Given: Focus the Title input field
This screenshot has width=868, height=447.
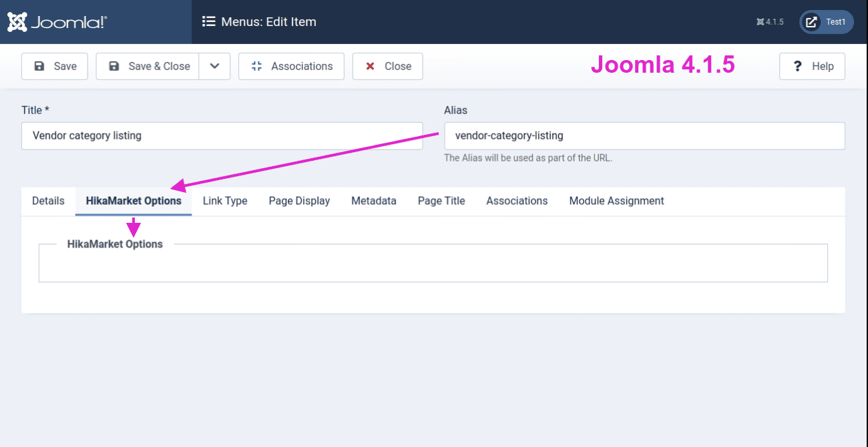Looking at the screenshot, I should click(x=222, y=135).
